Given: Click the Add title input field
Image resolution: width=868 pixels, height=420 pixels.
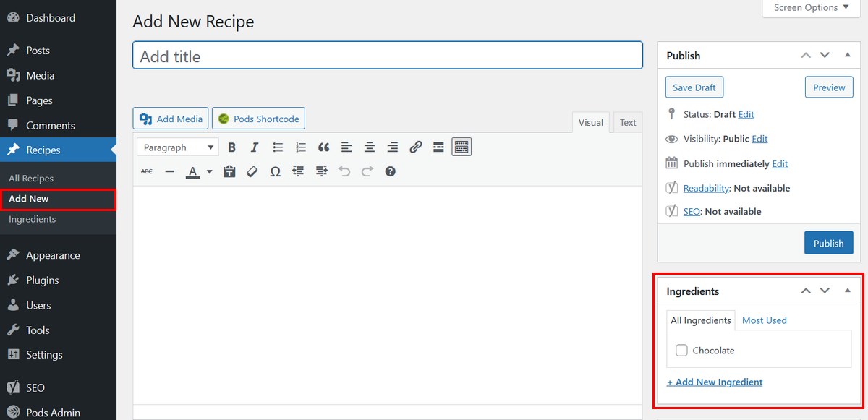Looking at the screenshot, I should [388, 56].
